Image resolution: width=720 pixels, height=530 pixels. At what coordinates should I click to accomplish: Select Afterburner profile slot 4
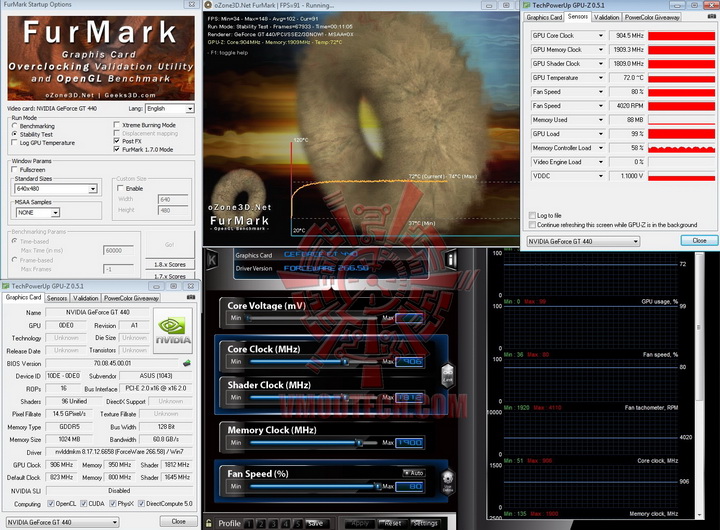click(x=285, y=523)
